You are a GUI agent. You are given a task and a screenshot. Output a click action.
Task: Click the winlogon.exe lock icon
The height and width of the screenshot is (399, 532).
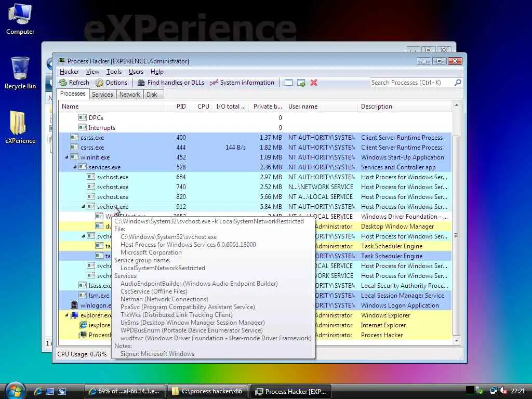point(74,305)
